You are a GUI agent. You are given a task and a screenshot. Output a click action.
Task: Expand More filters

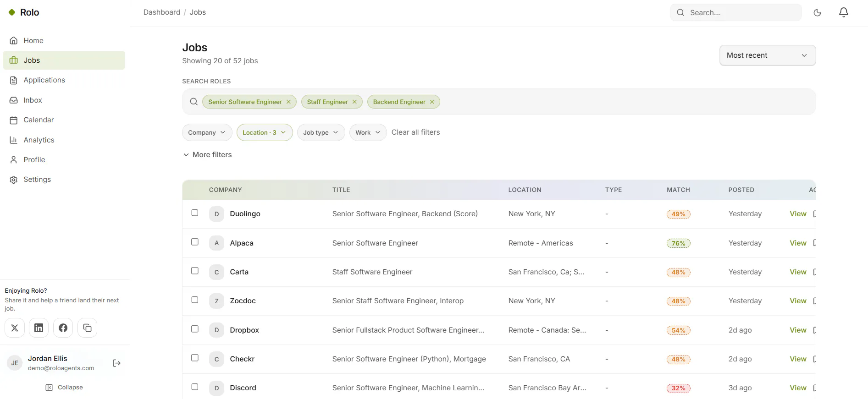pos(207,155)
